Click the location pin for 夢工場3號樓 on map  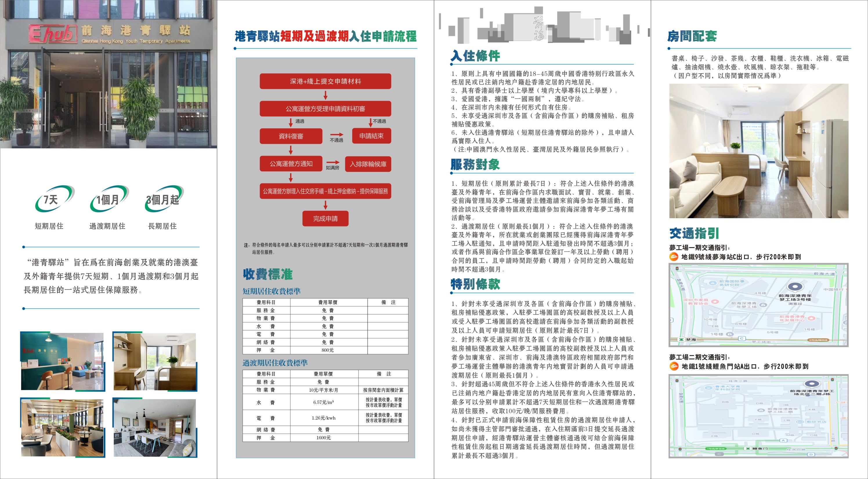click(x=795, y=287)
